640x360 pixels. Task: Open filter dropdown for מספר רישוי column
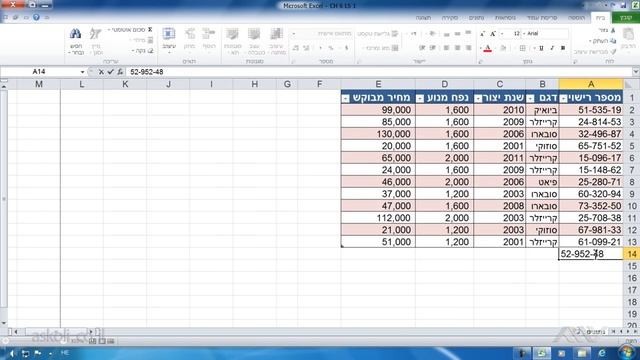563,98
